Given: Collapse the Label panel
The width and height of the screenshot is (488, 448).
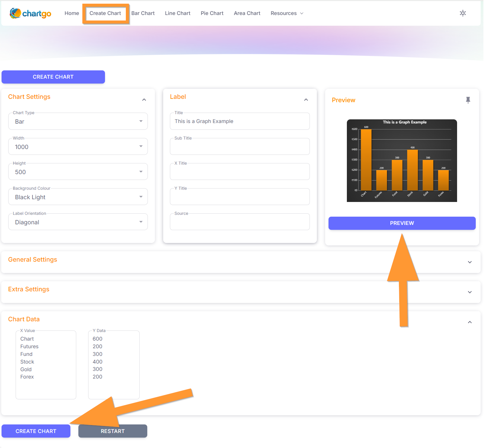Looking at the screenshot, I should (x=306, y=100).
